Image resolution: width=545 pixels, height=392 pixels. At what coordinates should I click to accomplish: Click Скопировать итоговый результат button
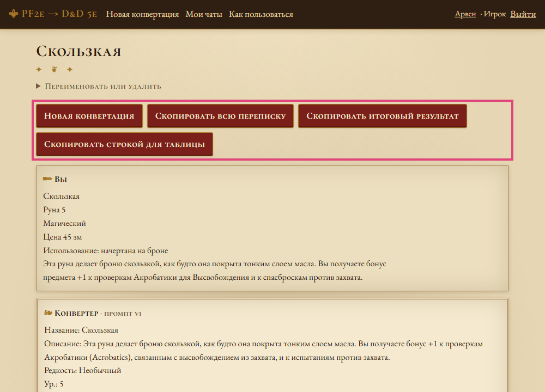click(x=383, y=116)
